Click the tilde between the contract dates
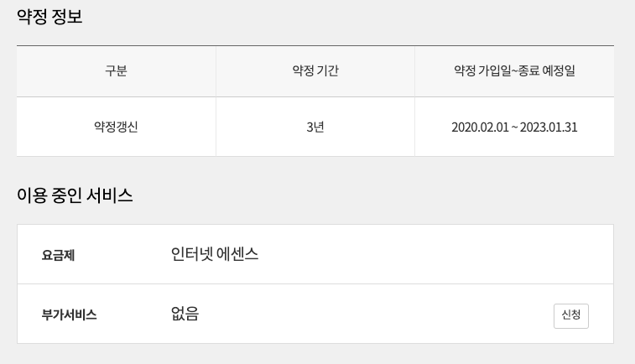Image resolution: width=635 pixels, height=364 pixels. click(x=515, y=127)
